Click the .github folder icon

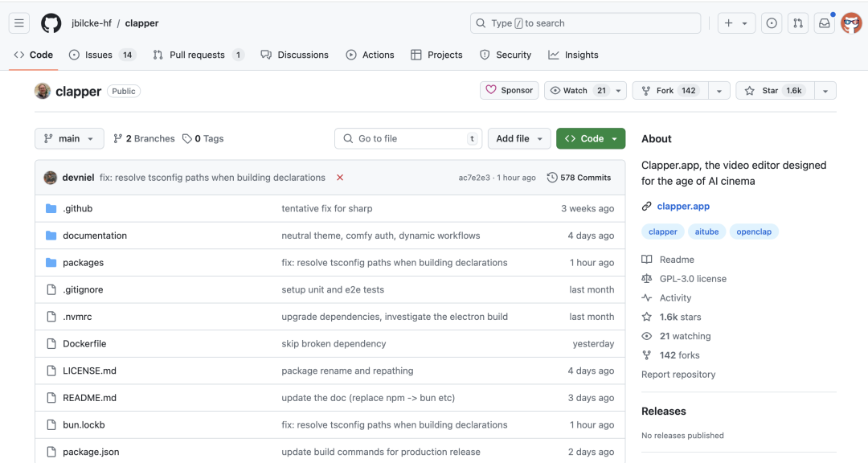point(51,208)
